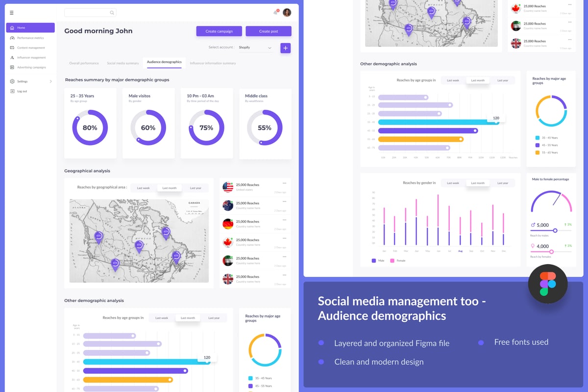Open three-dot menu on right panel UAE row

(569, 22)
